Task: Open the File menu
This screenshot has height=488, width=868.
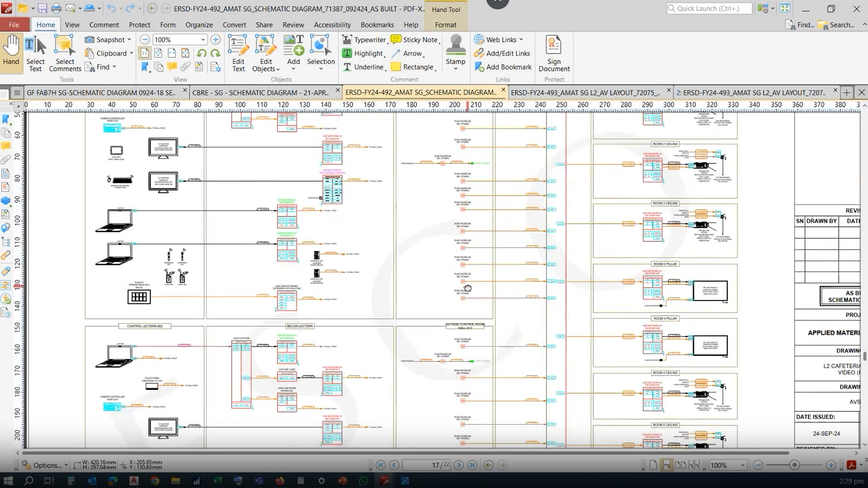Action: [x=14, y=25]
